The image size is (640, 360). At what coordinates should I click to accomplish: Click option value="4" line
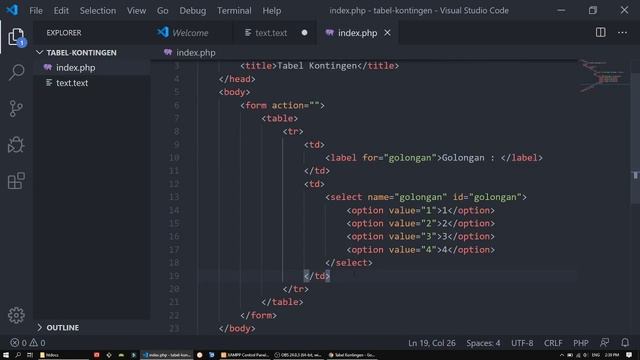(420, 249)
